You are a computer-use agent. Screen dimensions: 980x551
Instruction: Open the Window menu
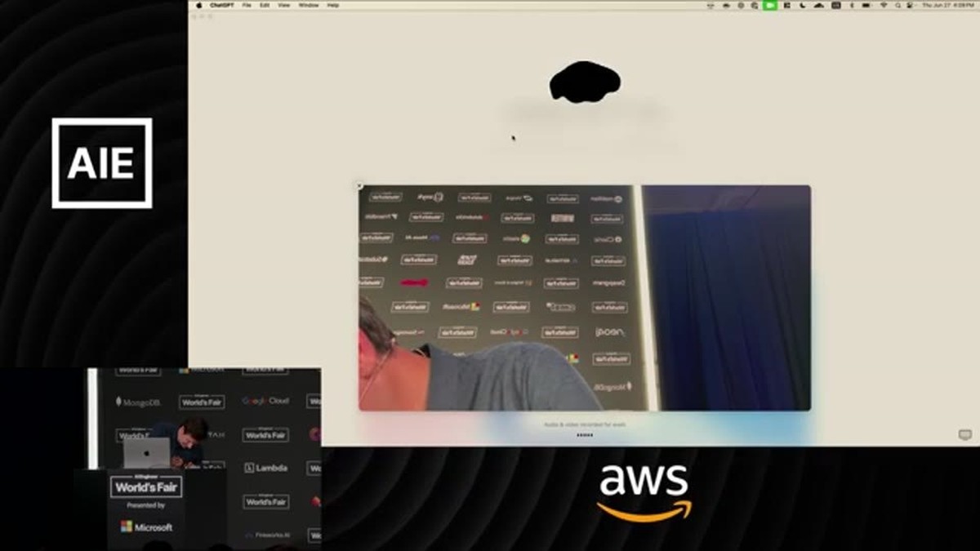click(309, 5)
